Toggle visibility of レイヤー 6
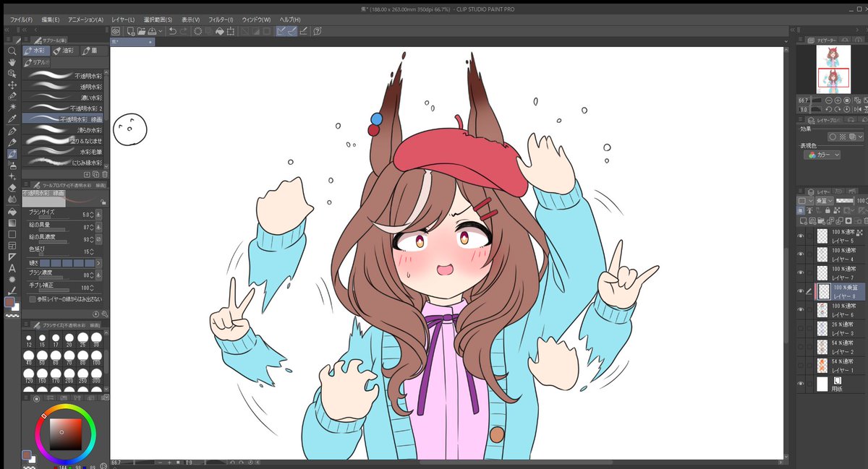The image size is (868, 469). 801,310
